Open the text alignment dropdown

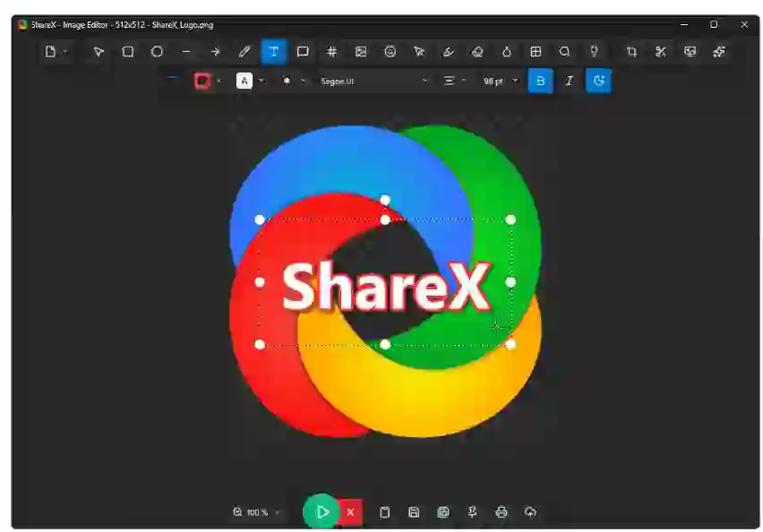coord(455,81)
